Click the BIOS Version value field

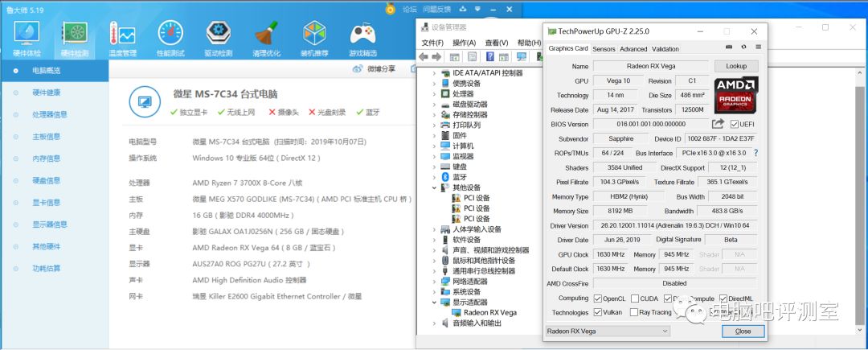(650, 124)
